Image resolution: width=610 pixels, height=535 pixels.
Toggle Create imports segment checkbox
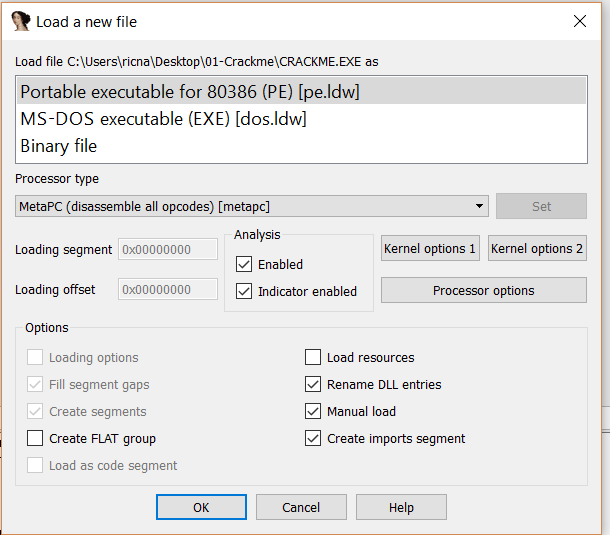click(x=313, y=439)
